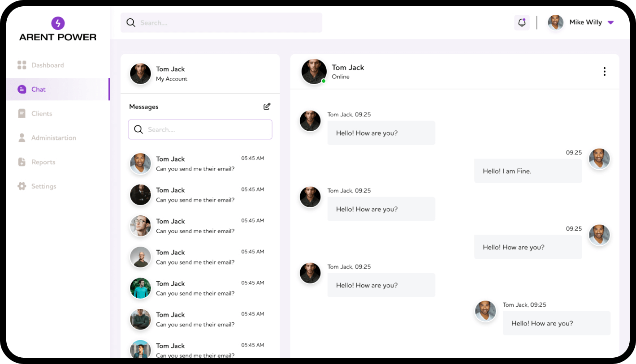Click the Arent Power lightning logo
Image resolution: width=636 pixels, height=364 pixels.
58,23
